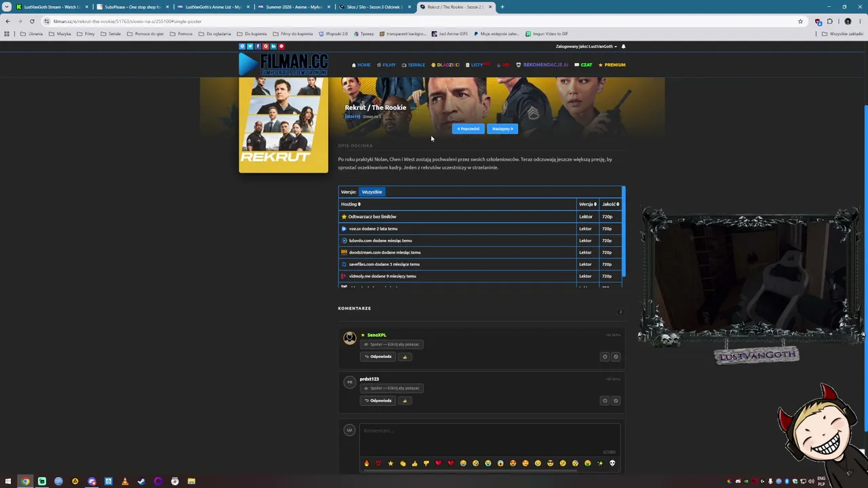Select the vidmoly.me hosting row
The height and width of the screenshot is (488, 868).
pyautogui.click(x=479, y=276)
